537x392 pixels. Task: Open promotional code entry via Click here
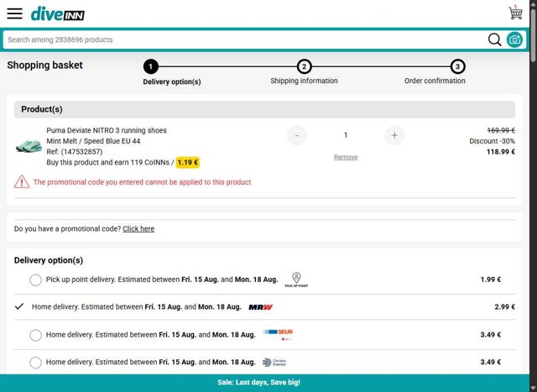tap(138, 228)
